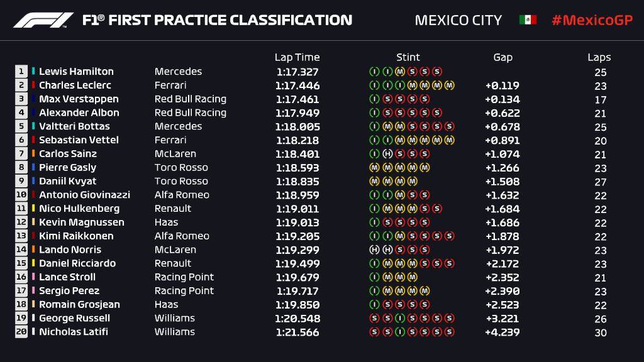644x362 pixels.
Task: Open Max Verstappen's driver entry
Action: point(79,99)
